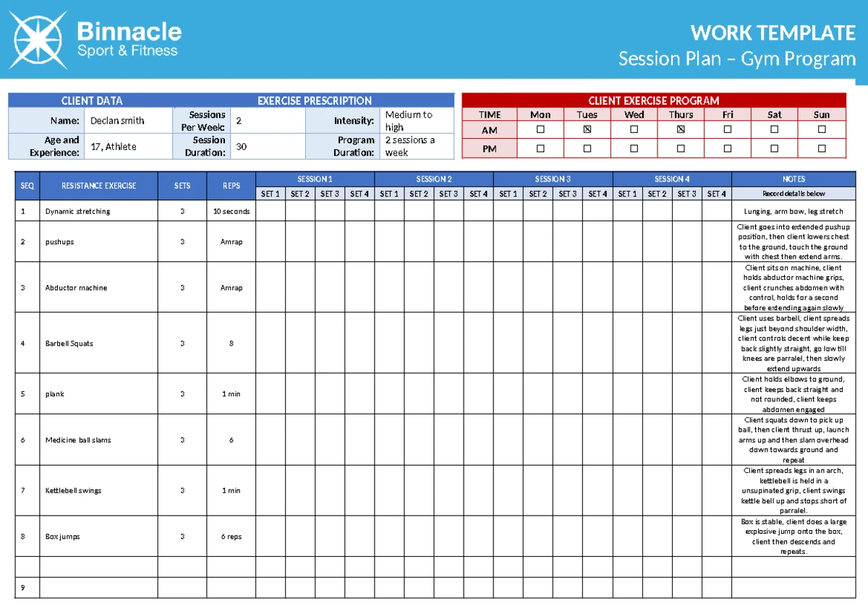Click the SESSION 4 column header
Image resolution: width=868 pixels, height=614 pixels.
coord(672,179)
